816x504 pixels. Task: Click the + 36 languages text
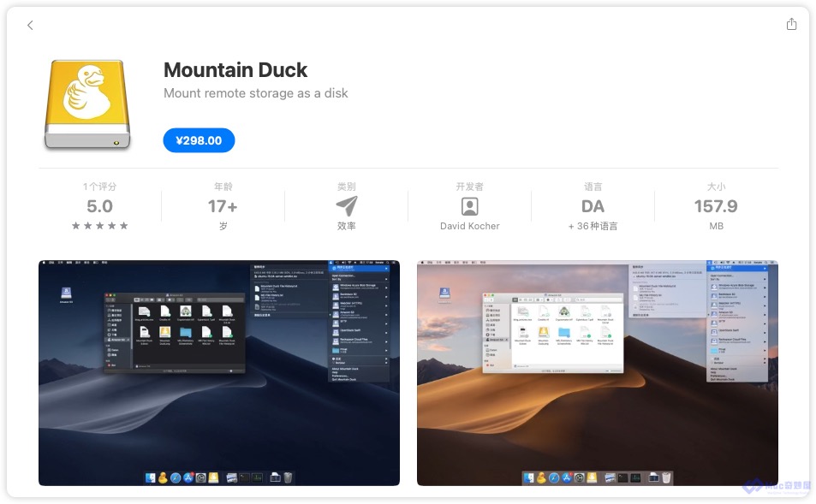(x=593, y=226)
